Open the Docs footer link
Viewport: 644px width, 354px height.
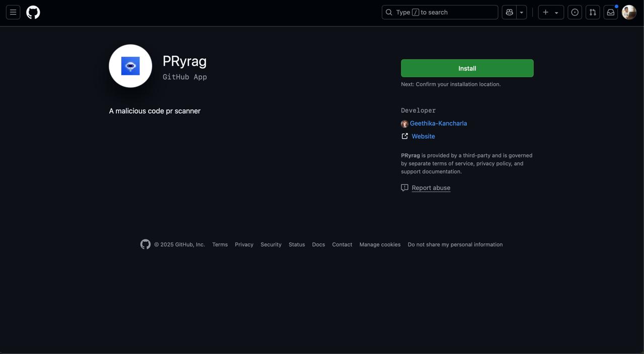[x=318, y=244]
